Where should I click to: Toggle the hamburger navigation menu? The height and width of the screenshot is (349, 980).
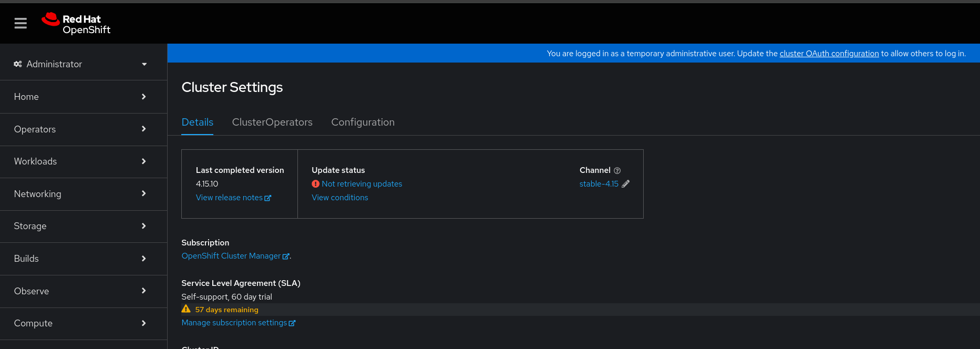20,23
